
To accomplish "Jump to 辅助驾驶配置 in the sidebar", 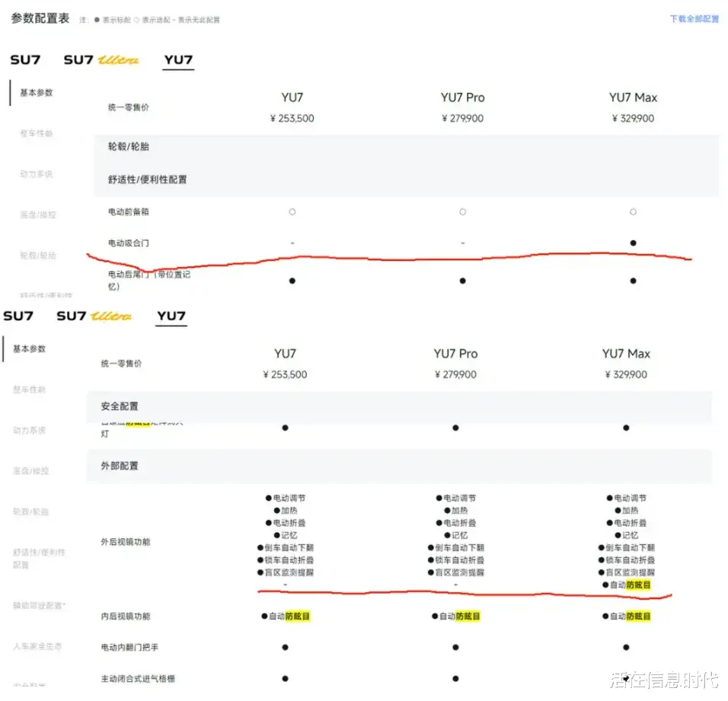I will click(39, 605).
